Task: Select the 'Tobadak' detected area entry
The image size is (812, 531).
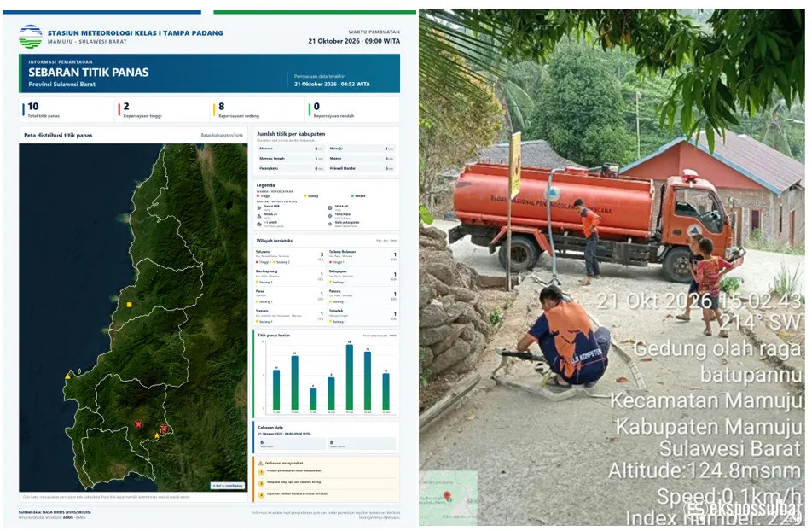Action: point(363,317)
